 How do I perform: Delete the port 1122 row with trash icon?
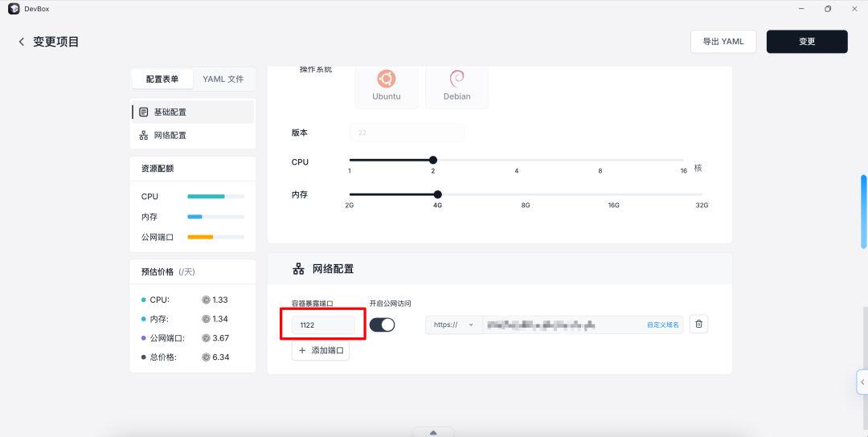point(698,325)
